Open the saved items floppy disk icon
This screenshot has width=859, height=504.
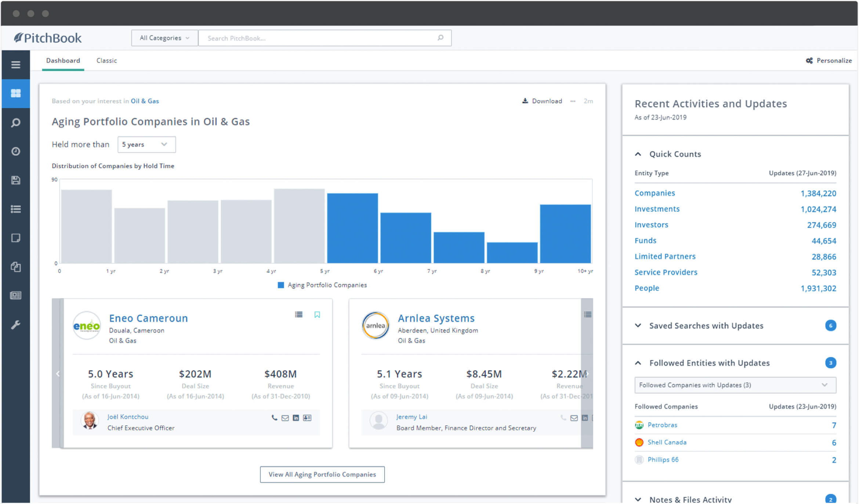click(15, 180)
